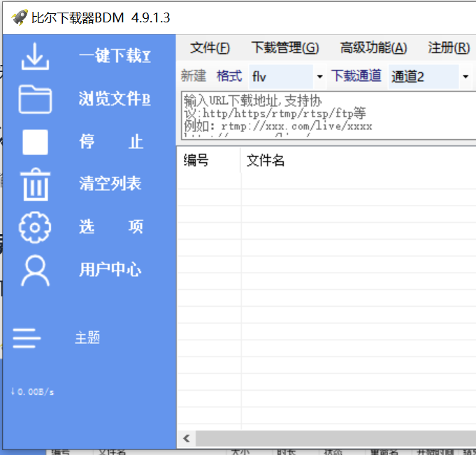Click the 清空列表 button label

pyautogui.click(x=110, y=183)
